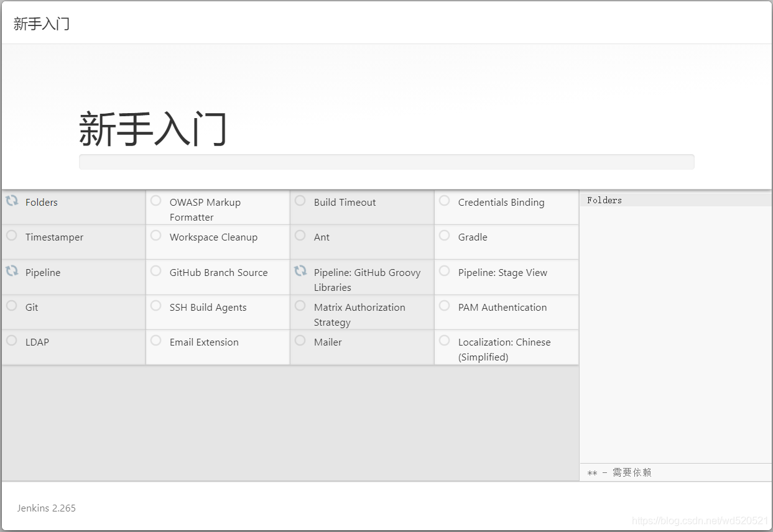Image resolution: width=773 pixels, height=532 pixels.
Task: Click the installing icon for Pipeline: GitHub Groovy Libraries
Action: [x=300, y=270]
